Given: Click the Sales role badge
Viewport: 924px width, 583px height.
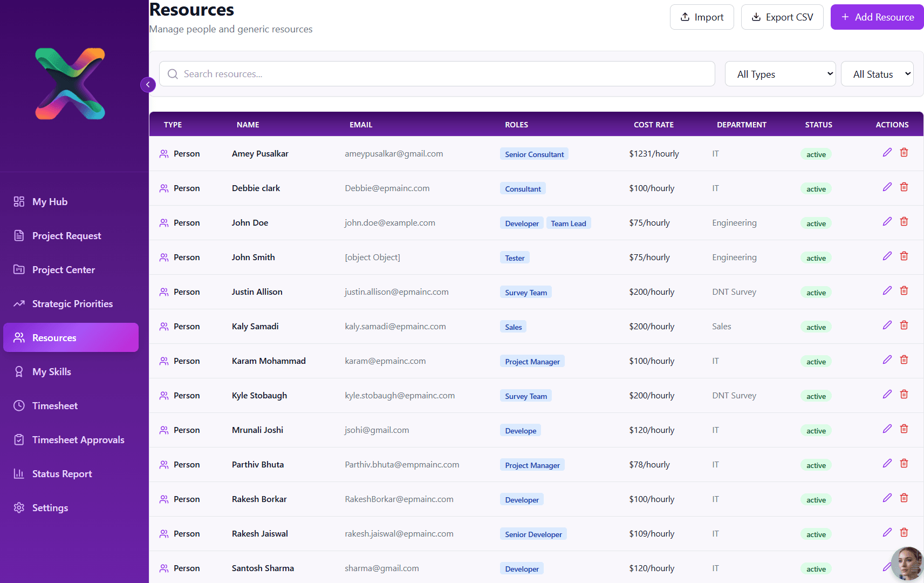Looking at the screenshot, I should tap(514, 327).
